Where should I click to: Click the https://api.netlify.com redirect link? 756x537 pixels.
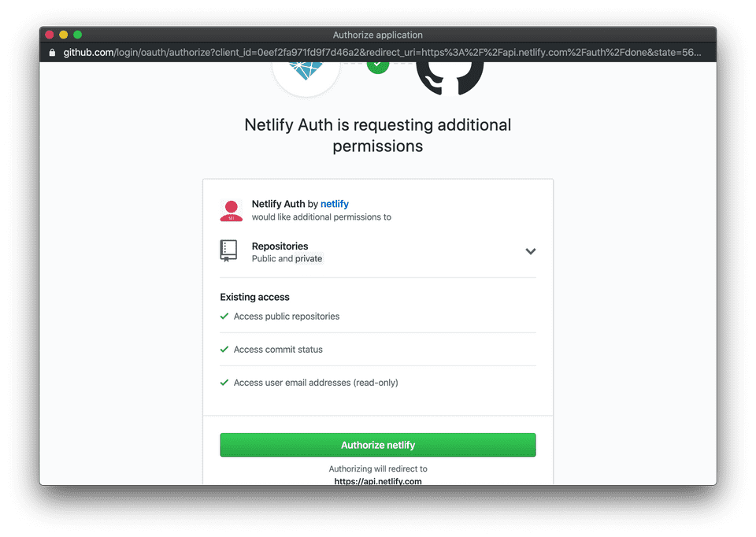378,480
